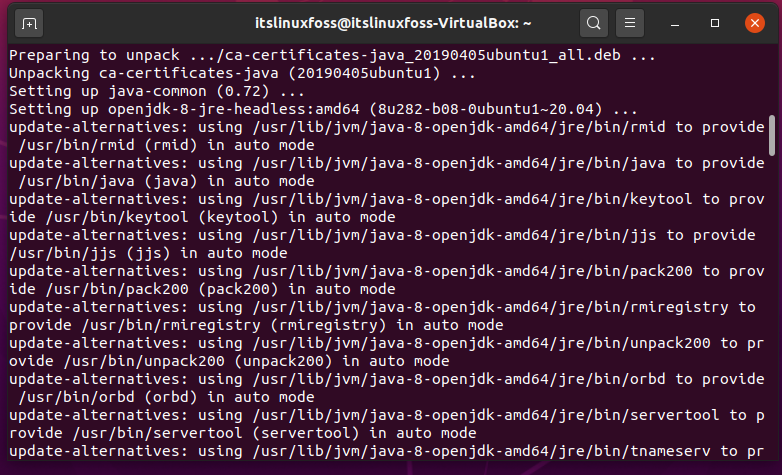This screenshot has height=475, width=782.
Task: Click the update-alternatives line containing jre/bin/orbd
Action: (x=387, y=379)
